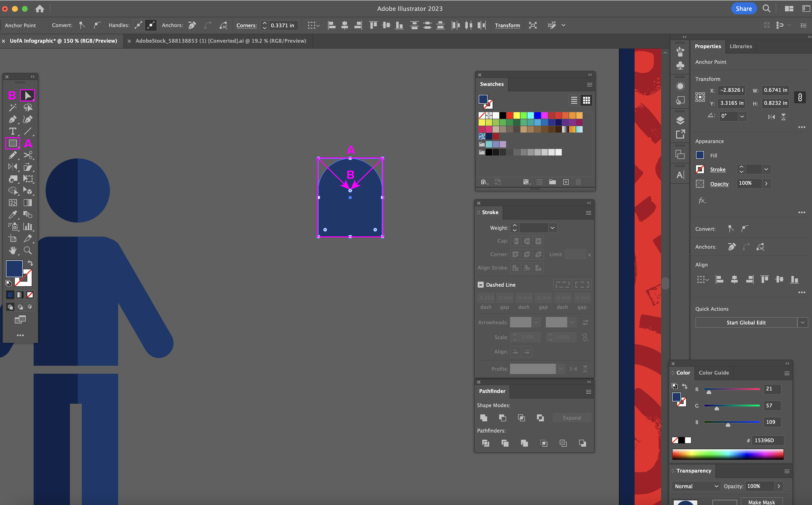Viewport: 812px width, 505px height.
Task: Expand the rotation angle dropdown
Action: 742,116
